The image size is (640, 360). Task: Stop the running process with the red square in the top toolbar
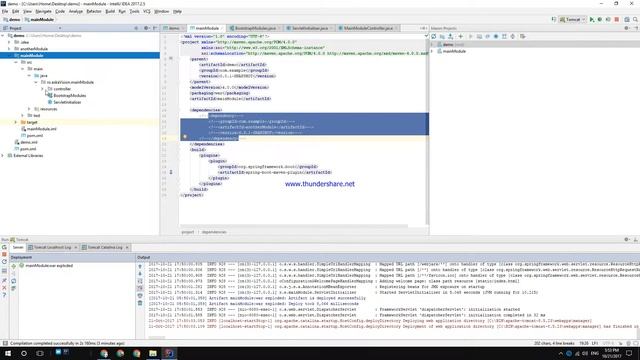pos(617,19)
